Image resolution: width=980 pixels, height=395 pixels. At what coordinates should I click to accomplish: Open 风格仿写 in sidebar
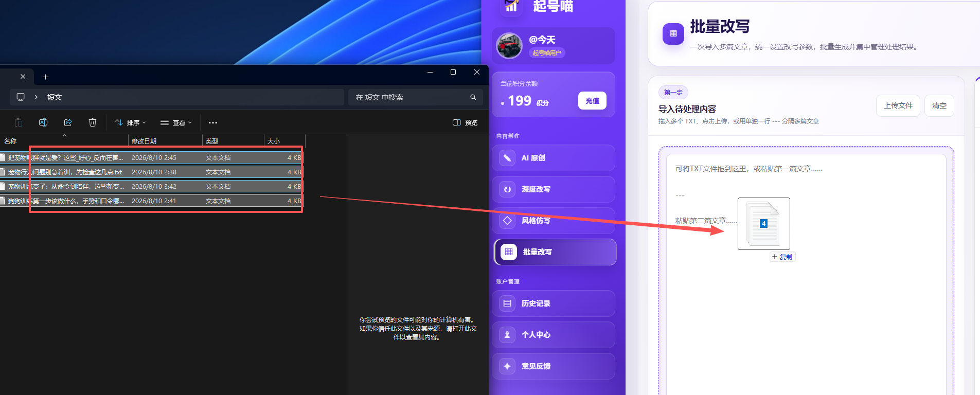point(554,221)
